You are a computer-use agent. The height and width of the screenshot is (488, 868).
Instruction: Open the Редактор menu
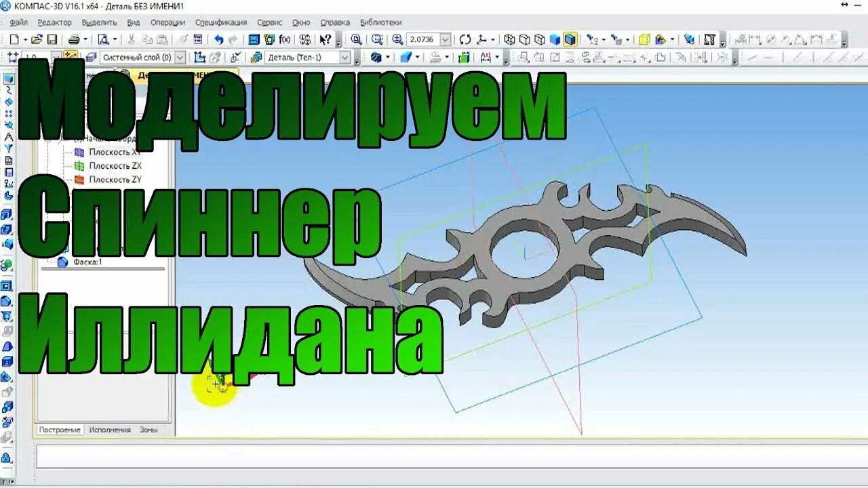(x=54, y=22)
